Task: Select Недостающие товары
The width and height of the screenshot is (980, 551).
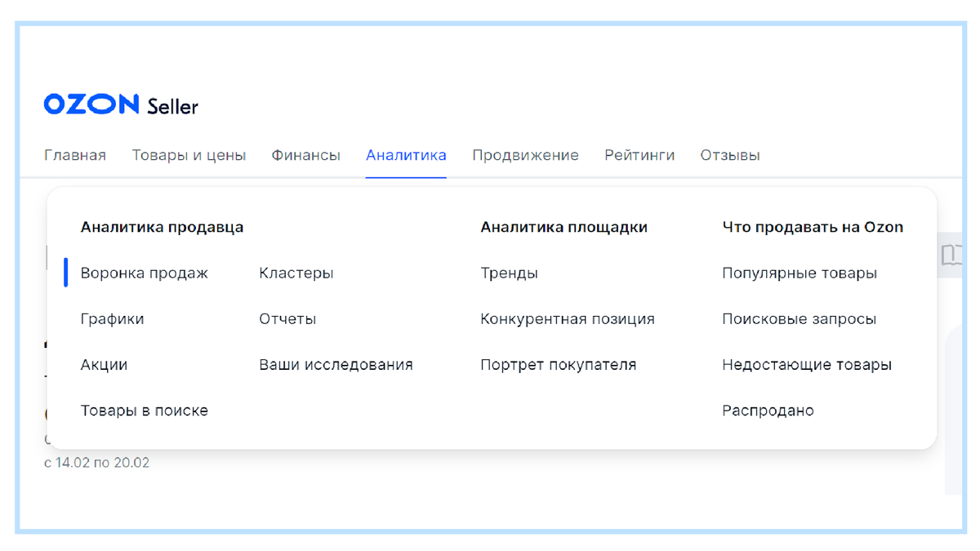Action: (807, 365)
